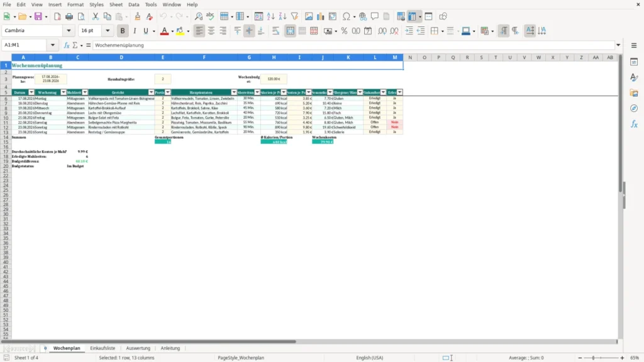Viewport: 644px width, 362px height.
Task: Click the Print icon
Action: click(x=69, y=16)
